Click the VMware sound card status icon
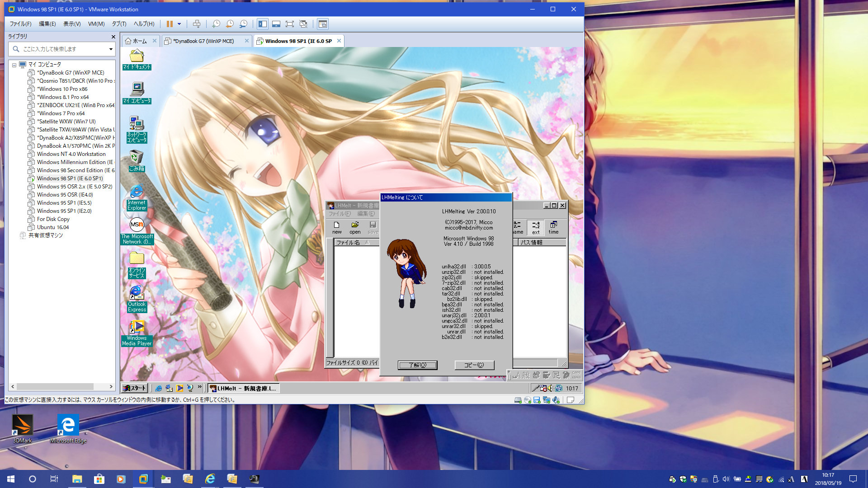Image resolution: width=868 pixels, height=488 pixels. point(556,400)
